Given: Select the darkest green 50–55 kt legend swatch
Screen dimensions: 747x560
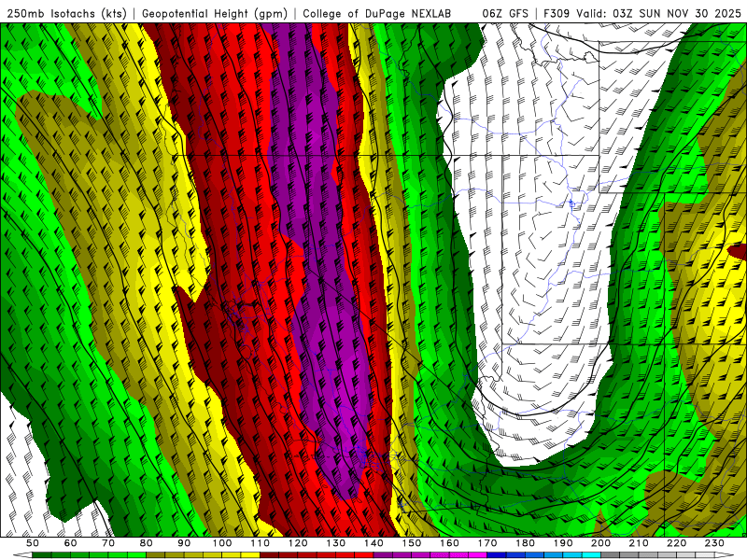Looking at the screenshot, I should (x=41, y=555).
